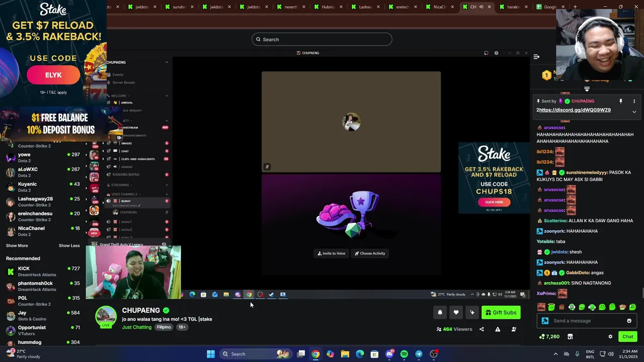Viewport: 644px width, 362px height.
Task: Click the more options dots on pinned message
Action: pyautogui.click(x=634, y=101)
